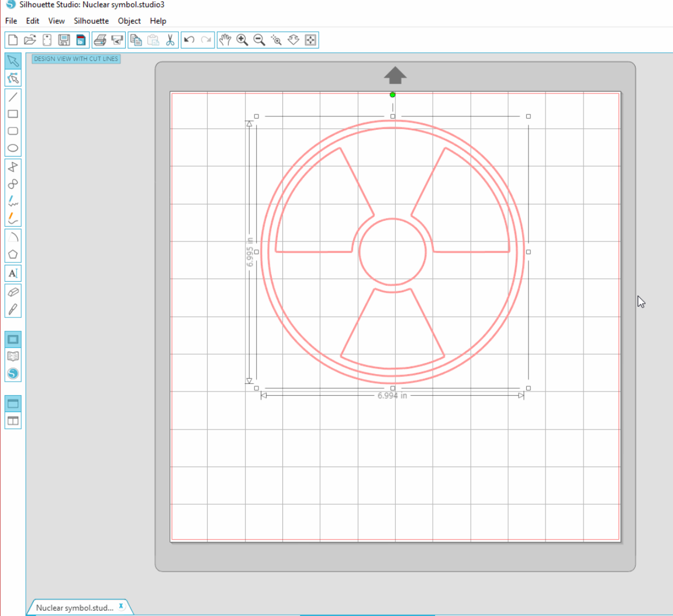Viewport: 673px width, 616px height.
Task: Click the Paste clipboard icon
Action: (x=153, y=40)
